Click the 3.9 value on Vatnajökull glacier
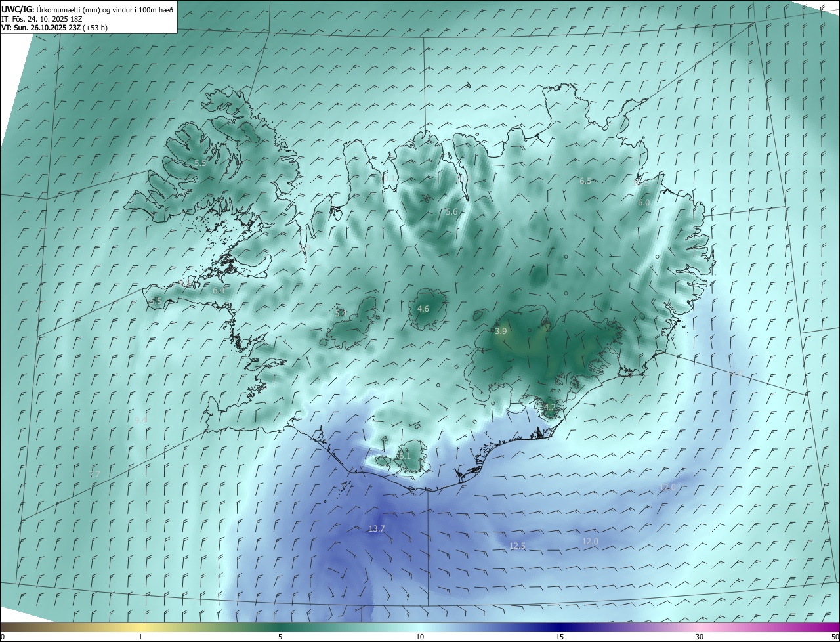This screenshot has height=642, width=840. (501, 332)
